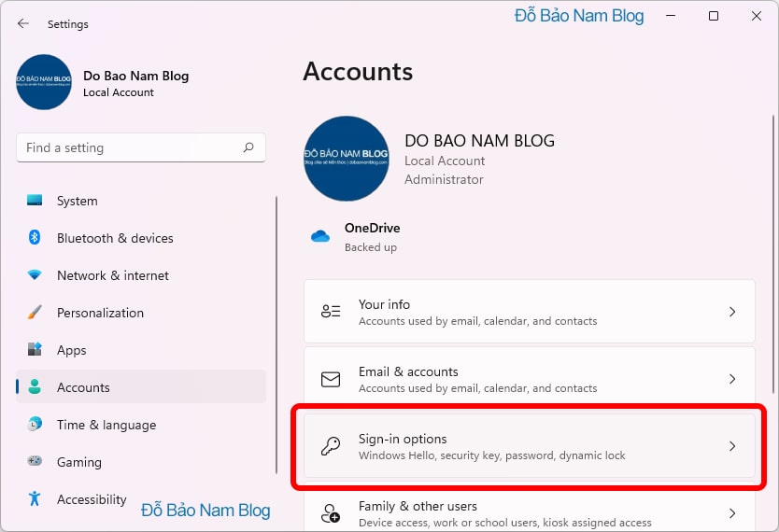Click the Accounts person icon
Viewport: 779px width, 532px height.
35,386
